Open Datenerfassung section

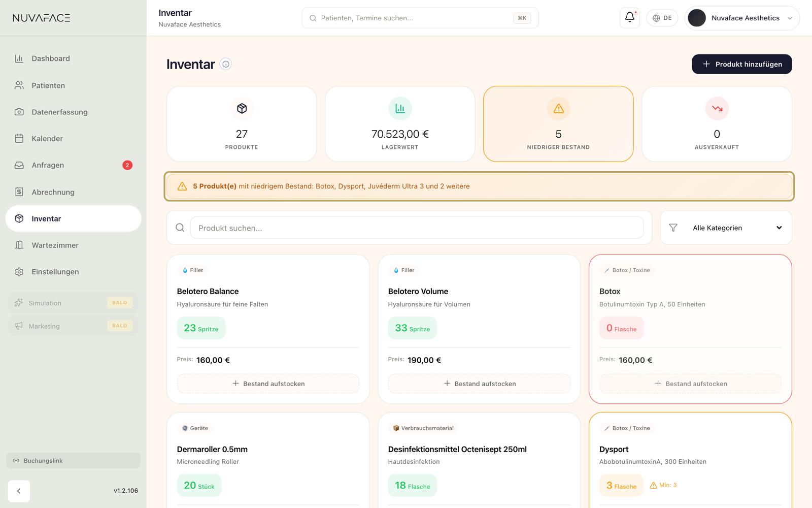(x=73, y=112)
